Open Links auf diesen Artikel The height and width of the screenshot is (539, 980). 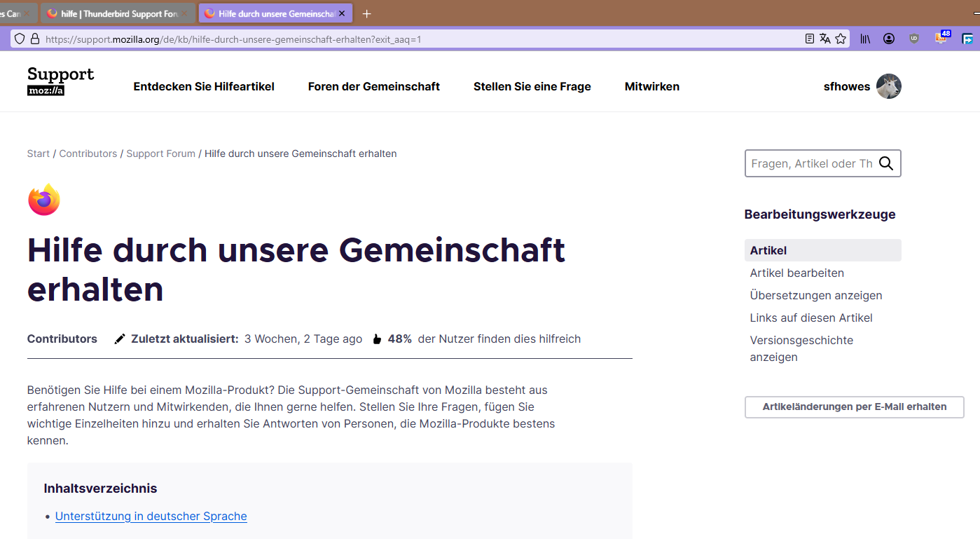tap(811, 318)
